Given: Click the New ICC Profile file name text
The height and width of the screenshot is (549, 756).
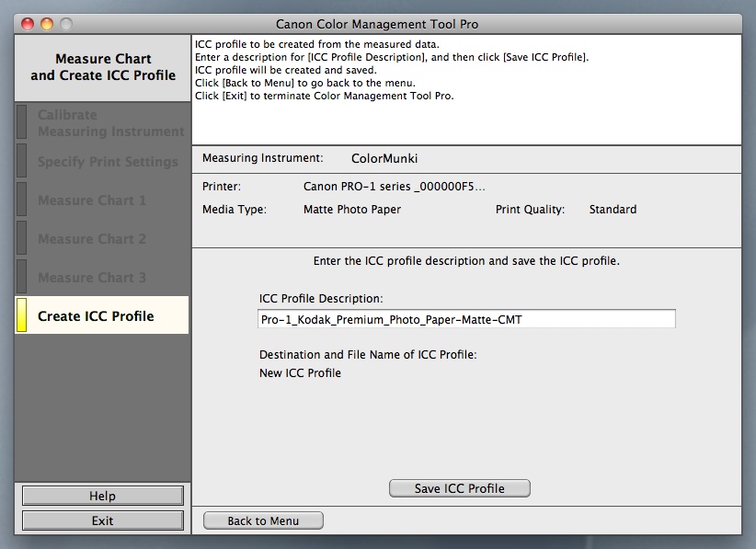Looking at the screenshot, I should (x=300, y=373).
